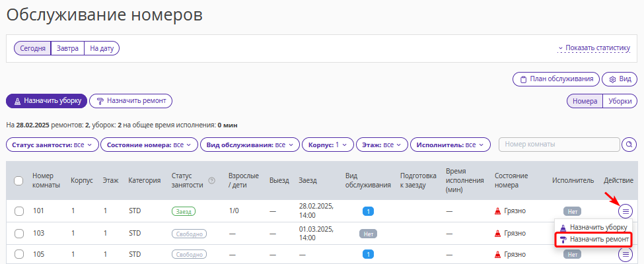Choose Назначить уборку in the row menu

tap(594, 227)
